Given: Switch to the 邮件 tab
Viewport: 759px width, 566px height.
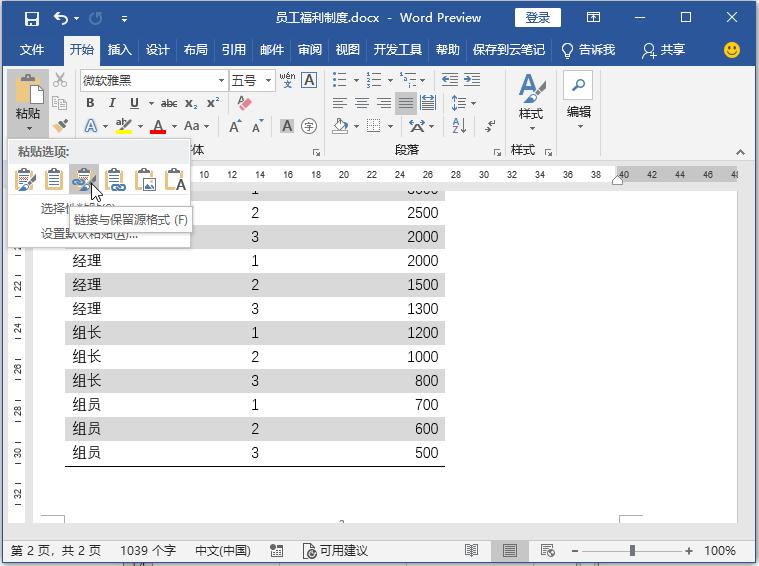Looking at the screenshot, I should tap(272, 49).
